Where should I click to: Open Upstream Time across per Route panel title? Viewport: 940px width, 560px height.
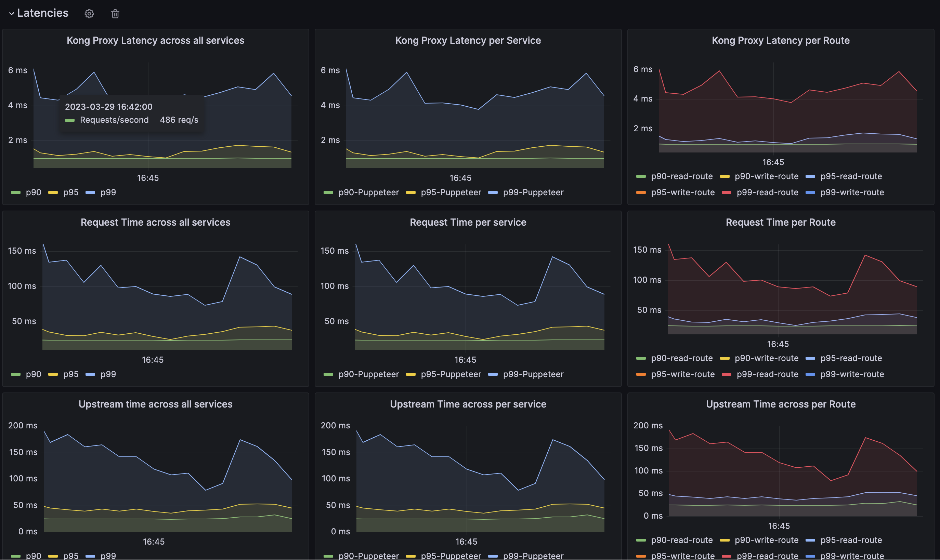tap(780, 404)
